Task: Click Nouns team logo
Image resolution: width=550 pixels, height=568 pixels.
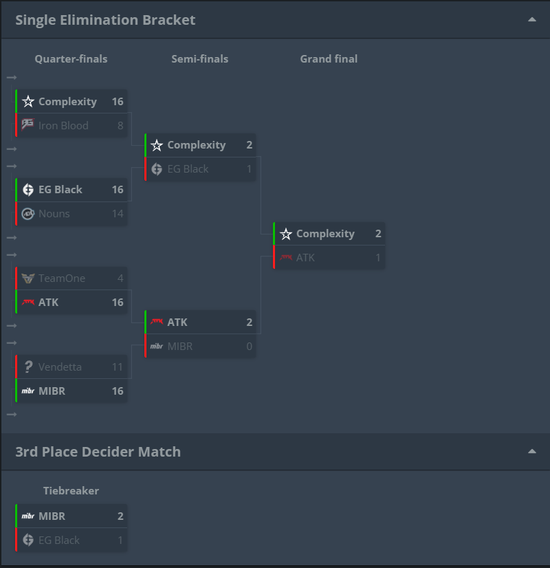Action: click(28, 214)
